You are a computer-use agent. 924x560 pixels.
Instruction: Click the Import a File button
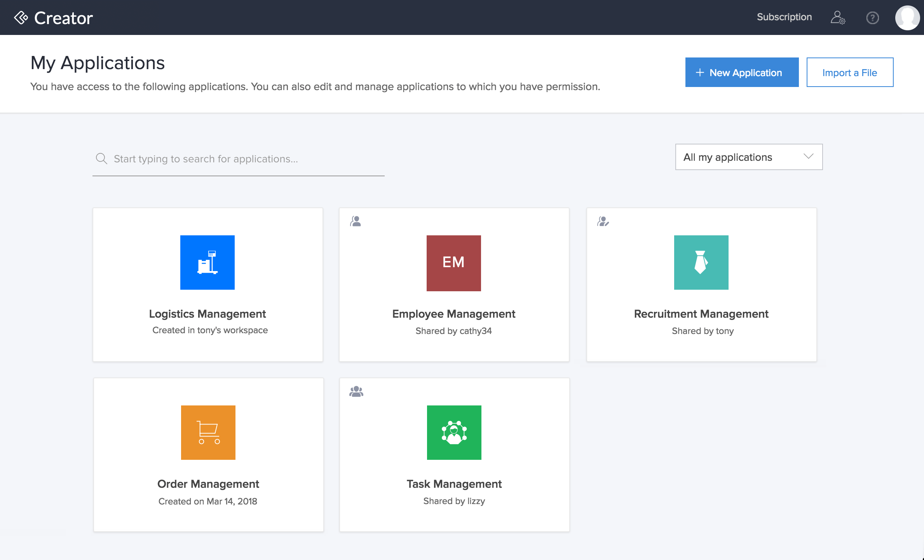click(x=849, y=72)
